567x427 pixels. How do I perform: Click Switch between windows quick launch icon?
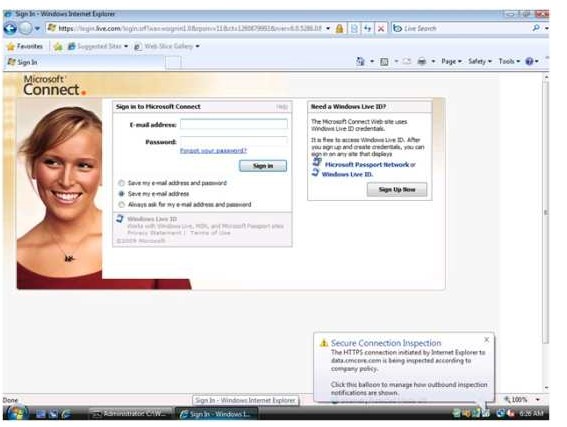(54, 414)
